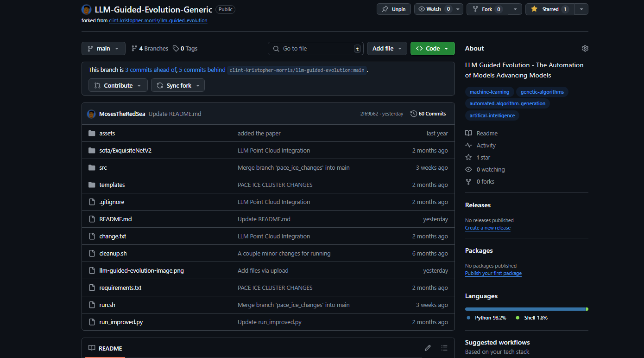Open the 0 Tags page

point(185,48)
